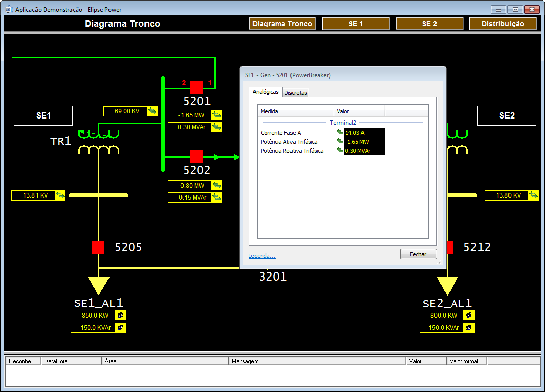The height and width of the screenshot is (392, 545).
Task: Click the arrows icon beside 69.00 KV
Action: point(152,111)
